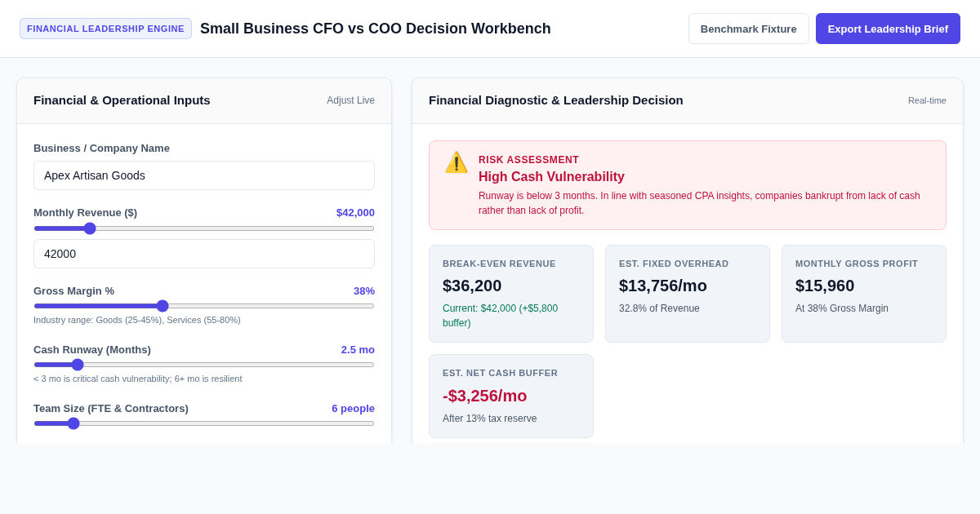980x514 pixels.
Task: Click the Est. Fixed Overhead card
Action: [x=688, y=294]
